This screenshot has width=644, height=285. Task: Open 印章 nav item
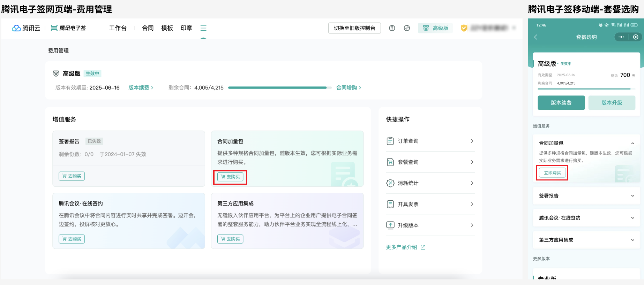186,28
